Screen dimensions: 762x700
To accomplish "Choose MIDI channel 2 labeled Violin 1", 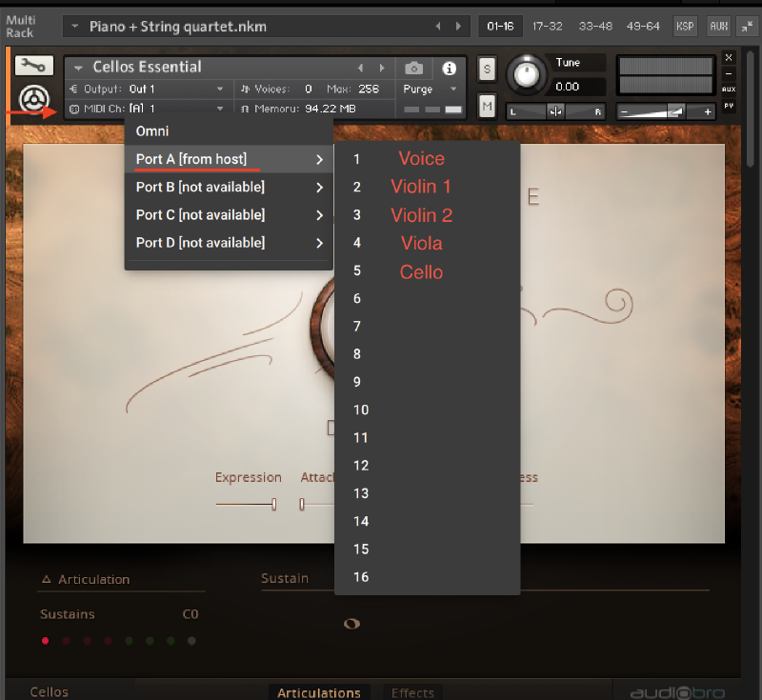I will 427,187.
